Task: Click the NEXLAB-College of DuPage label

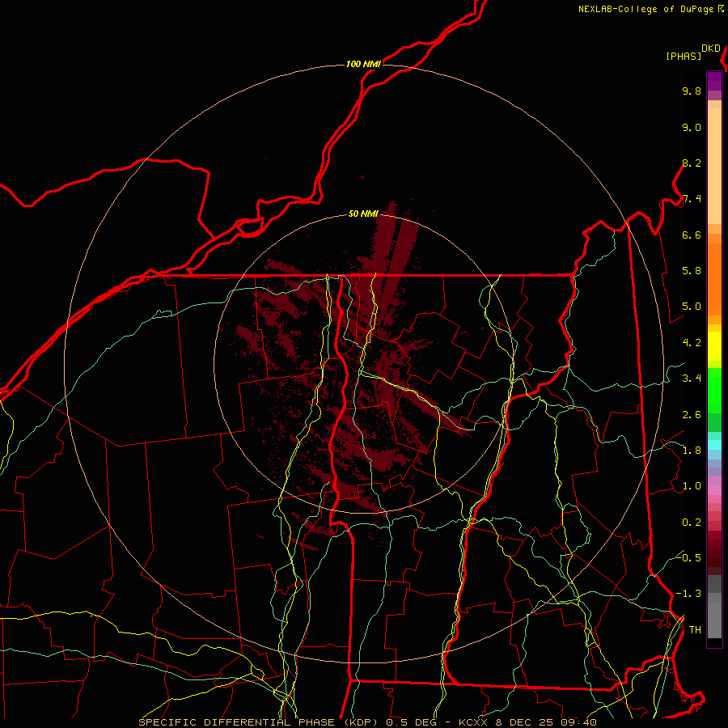Action: coord(645,9)
